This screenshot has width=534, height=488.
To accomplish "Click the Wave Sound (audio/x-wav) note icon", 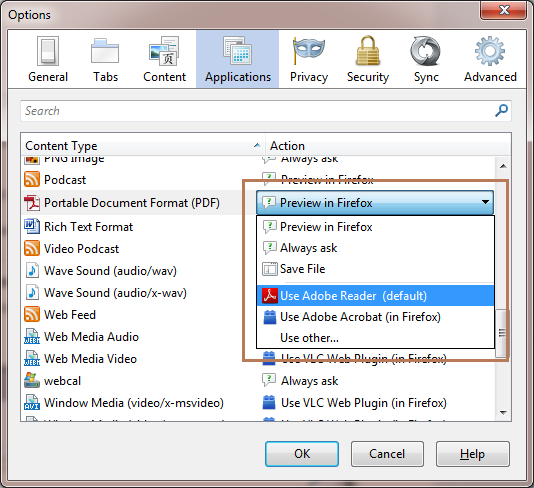I will coord(32,293).
